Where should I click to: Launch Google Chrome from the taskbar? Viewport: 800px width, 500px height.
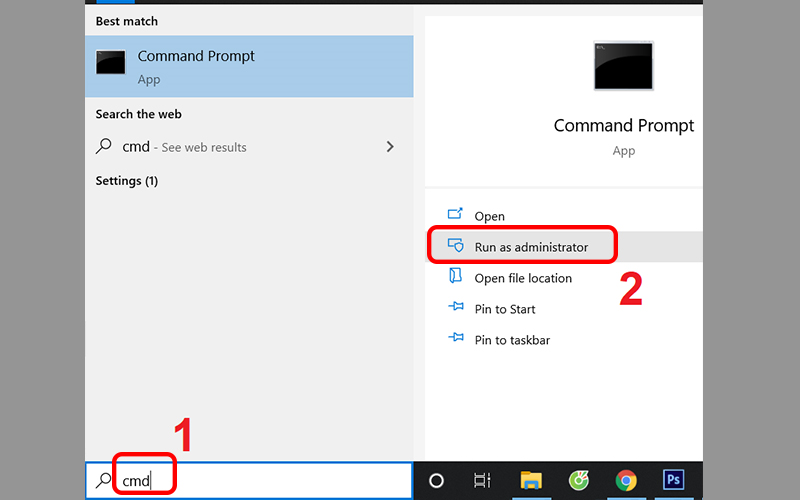tap(626, 480)
